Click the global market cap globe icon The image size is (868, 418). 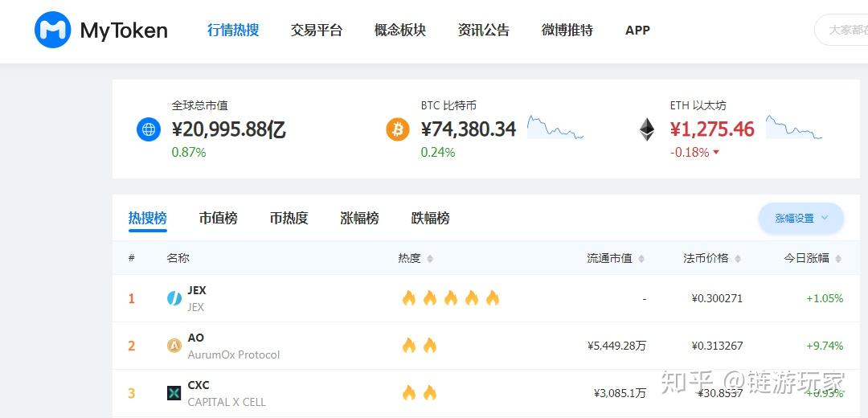click(149, 129)
